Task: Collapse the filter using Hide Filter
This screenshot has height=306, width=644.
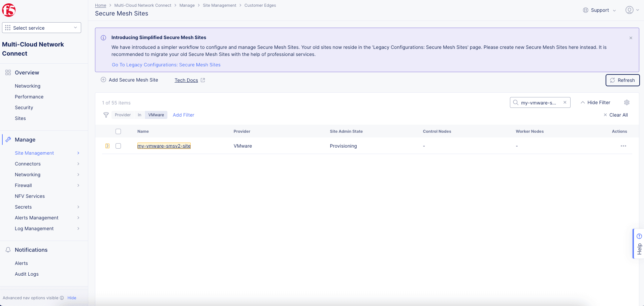Action: click(x=595, y=102)
